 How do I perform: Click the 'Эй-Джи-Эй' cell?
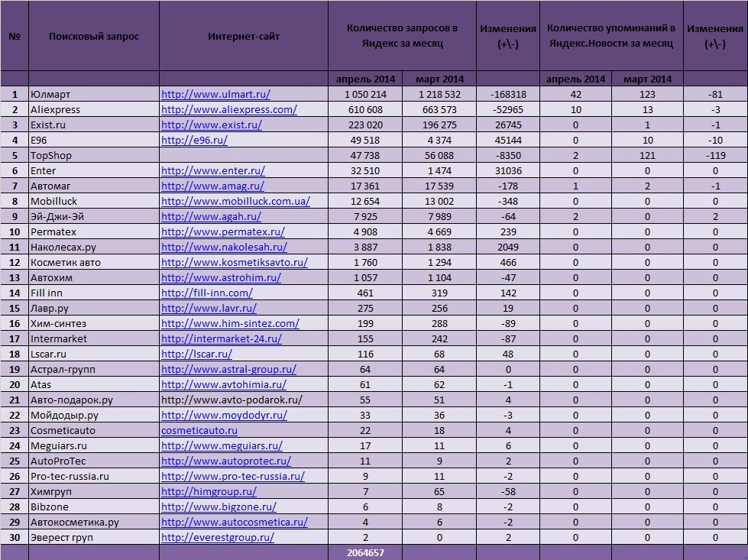click(94, 216)
